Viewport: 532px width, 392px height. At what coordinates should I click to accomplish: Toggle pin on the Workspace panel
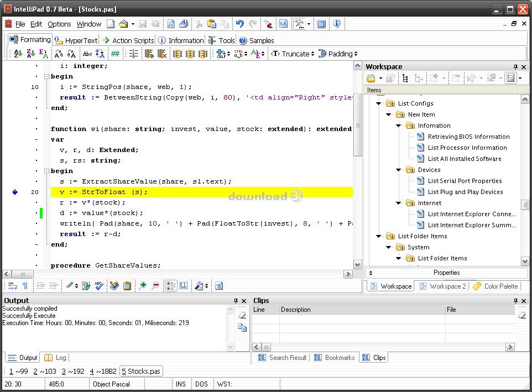(x=515, y=66)
